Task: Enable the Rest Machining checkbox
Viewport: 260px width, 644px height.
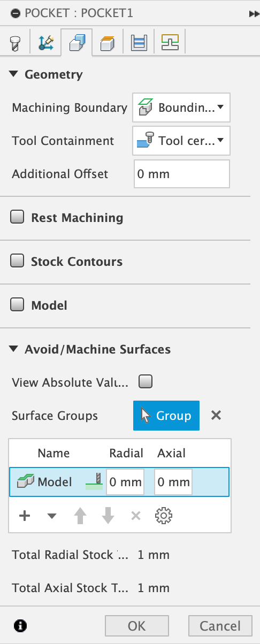Action: coord(18,217)
